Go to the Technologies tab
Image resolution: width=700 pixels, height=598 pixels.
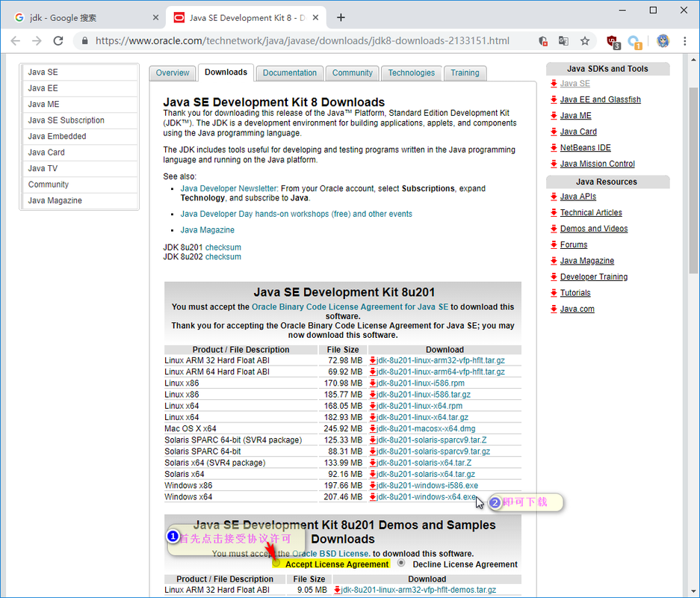(411, 73)
